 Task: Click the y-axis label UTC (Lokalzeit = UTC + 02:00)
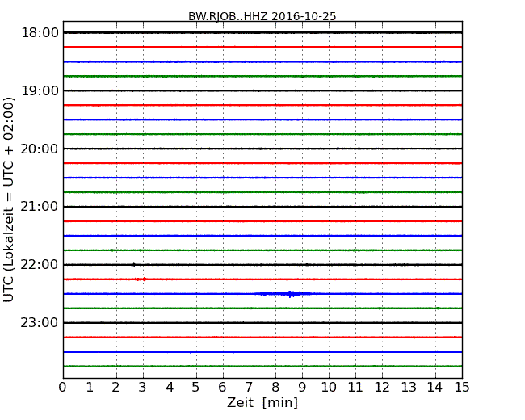tap(9, 199)
